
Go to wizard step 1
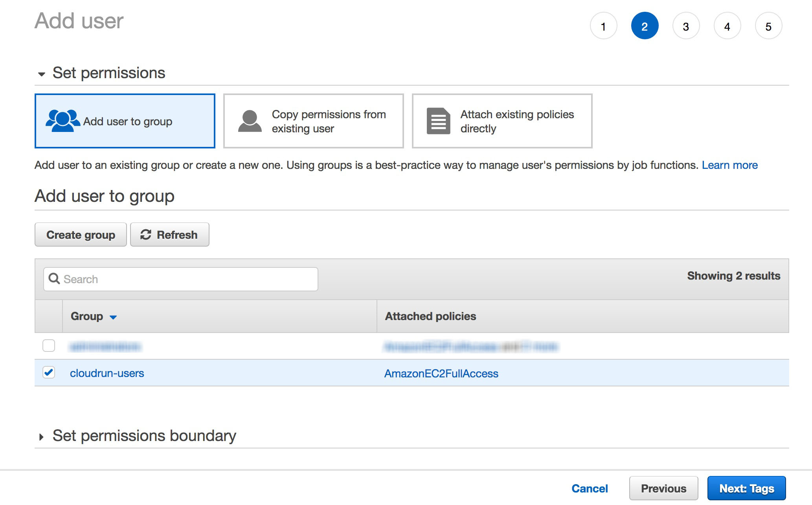[603, 26]
